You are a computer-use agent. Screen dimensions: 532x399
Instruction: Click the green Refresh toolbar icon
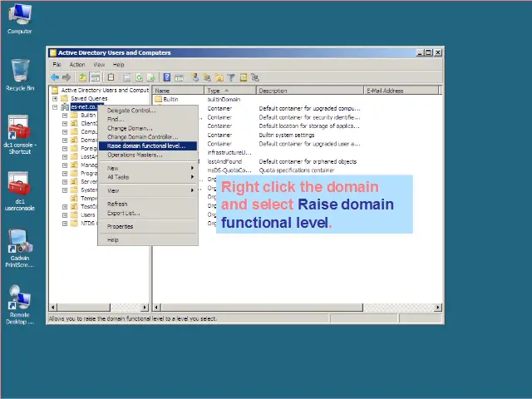coord(139,77)
